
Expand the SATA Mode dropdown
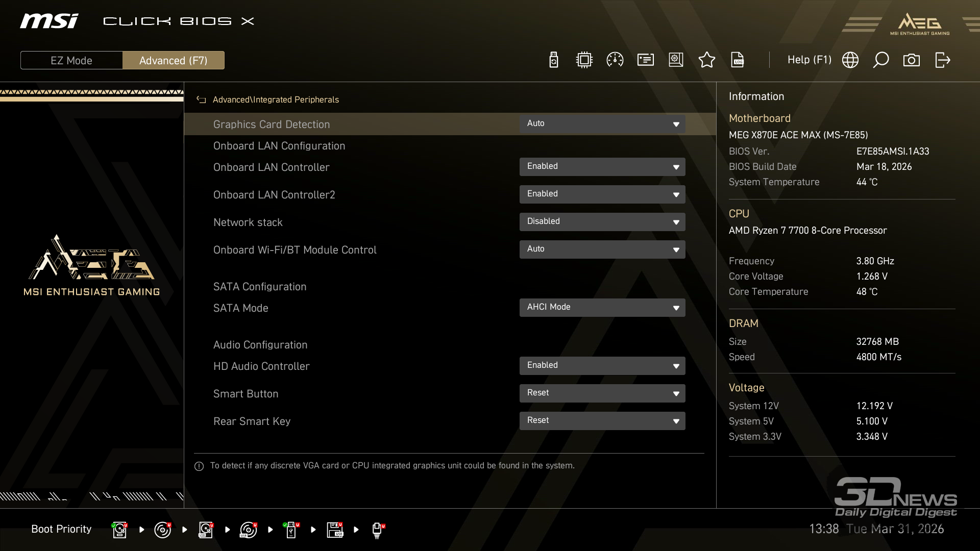(x=602, y=308)
